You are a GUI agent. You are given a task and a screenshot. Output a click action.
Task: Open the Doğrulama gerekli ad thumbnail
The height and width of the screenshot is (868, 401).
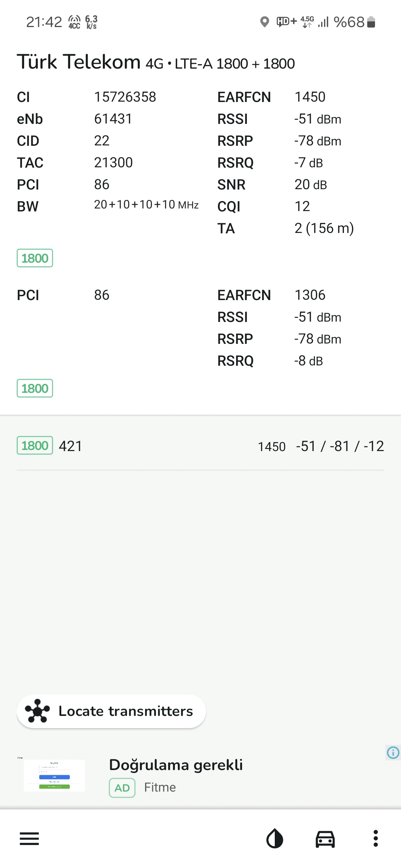[x=54, y=775]
